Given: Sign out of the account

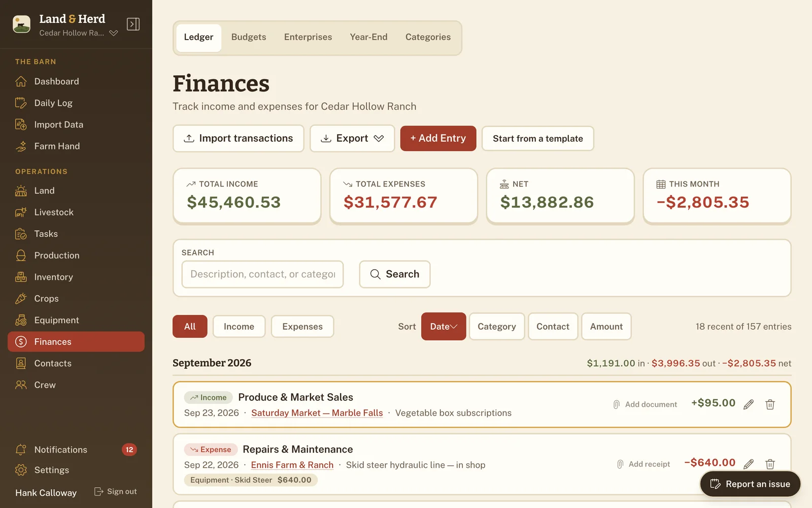Looking at the screenshot, I should [116, 492].
